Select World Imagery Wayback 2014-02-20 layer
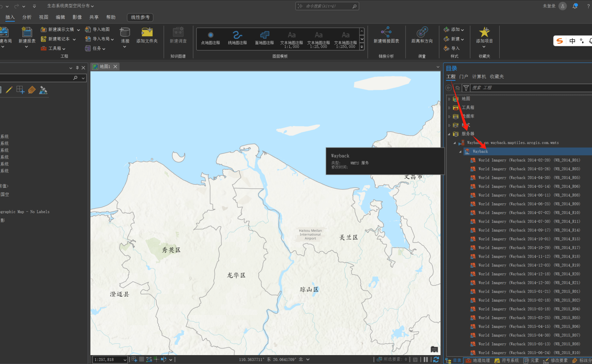Viewport: 592px width, 364px height. [529, 160]
